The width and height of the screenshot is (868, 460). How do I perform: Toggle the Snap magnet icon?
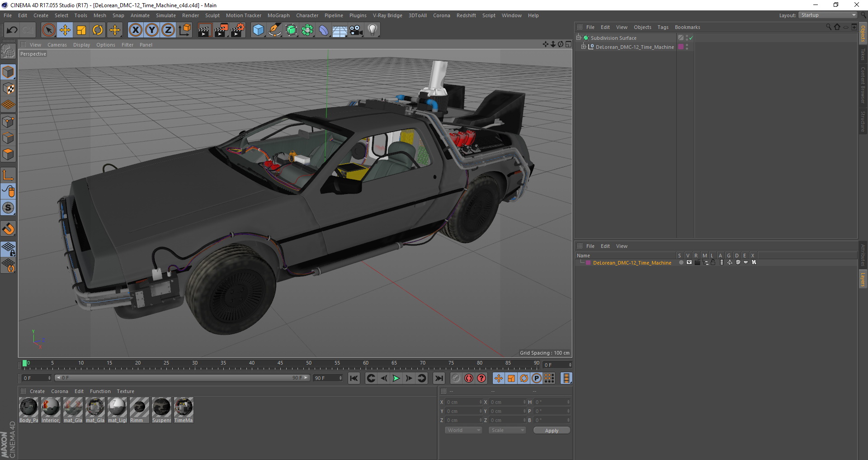tap(8, 229)
